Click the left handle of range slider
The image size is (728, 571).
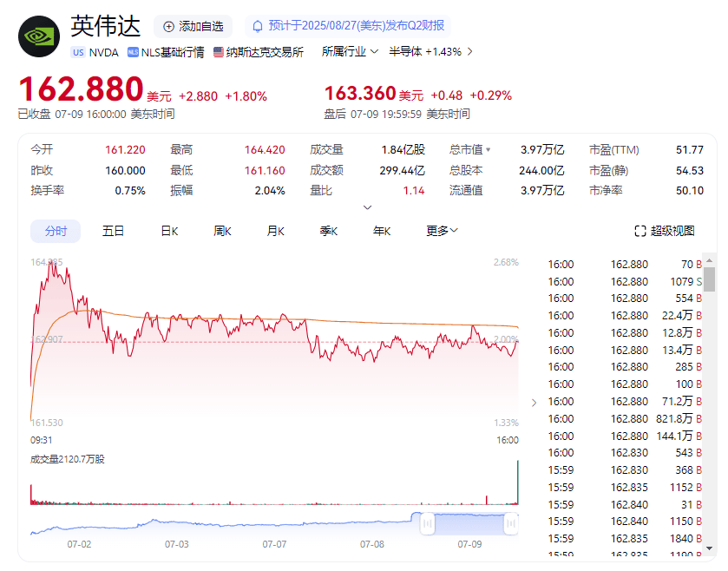(x=427, y=523)
